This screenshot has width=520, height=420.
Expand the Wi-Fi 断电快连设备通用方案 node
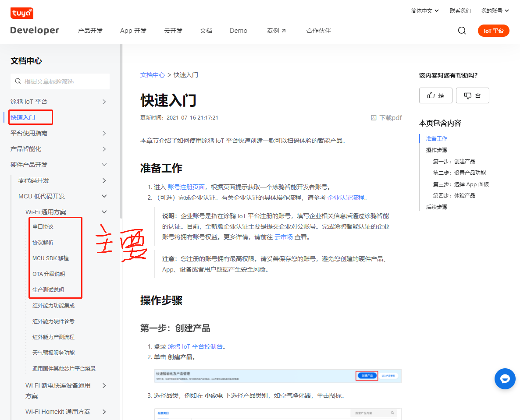tap(104, 385)
